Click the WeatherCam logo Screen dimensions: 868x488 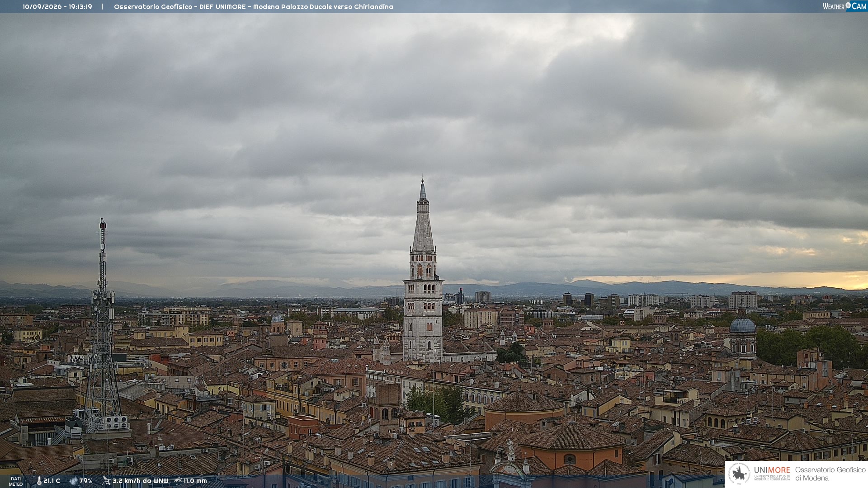pos(844,6)
